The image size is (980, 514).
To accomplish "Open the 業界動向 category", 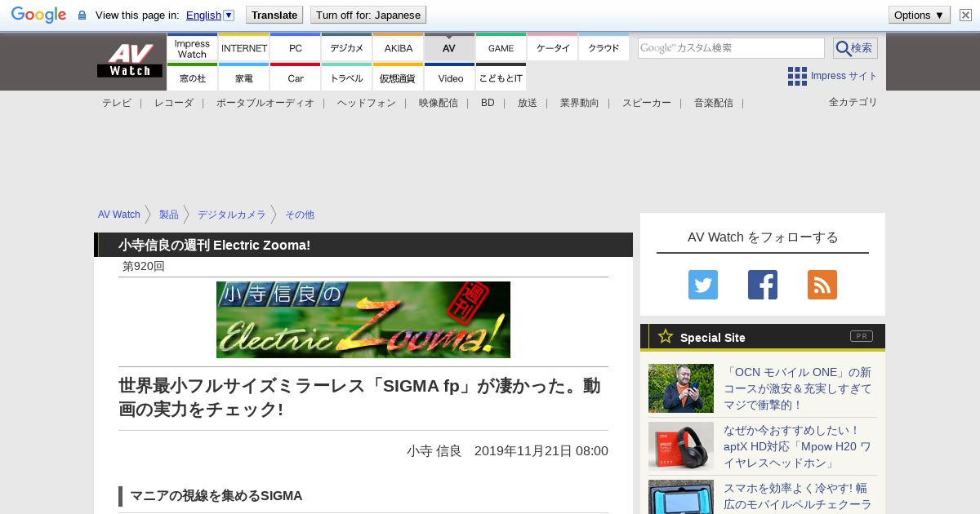I will point(580,103).
